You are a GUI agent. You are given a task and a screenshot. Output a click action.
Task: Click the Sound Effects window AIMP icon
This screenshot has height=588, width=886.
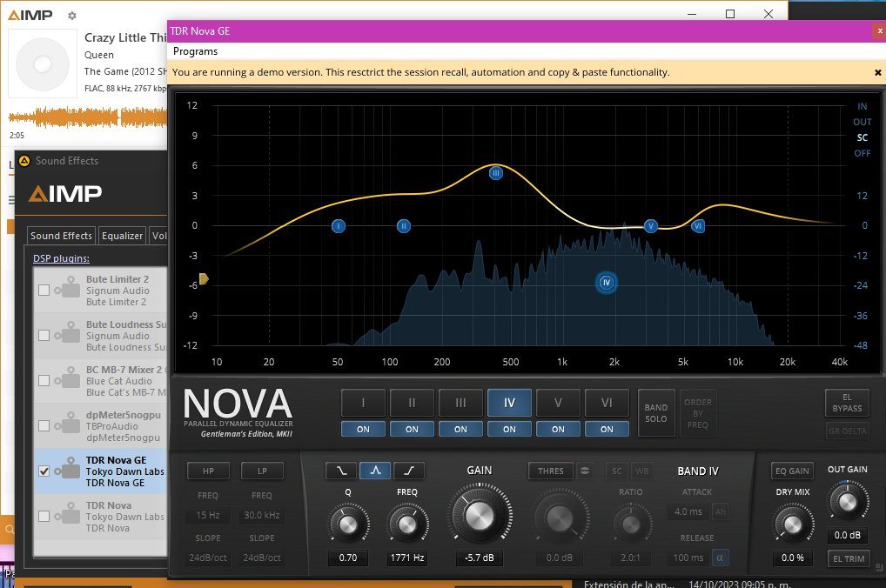pyautogui.click(x=24, y=161)
